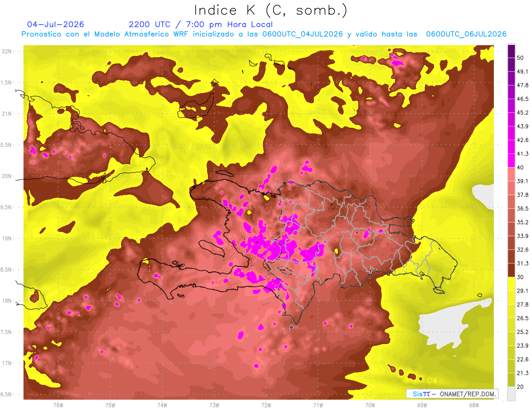The height and width of the screenshot is (411, 532).
Task: Click the longitude label "70W"
Action: point(370,405)
